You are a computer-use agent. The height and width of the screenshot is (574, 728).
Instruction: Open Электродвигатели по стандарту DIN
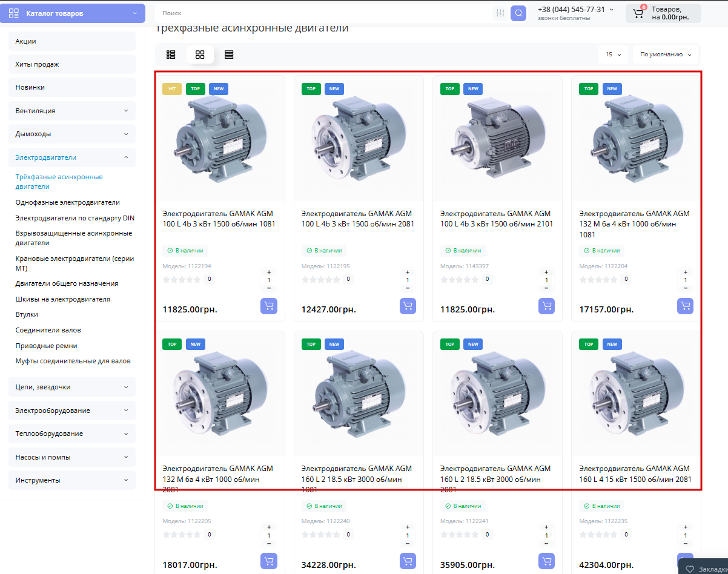[75, 218]
